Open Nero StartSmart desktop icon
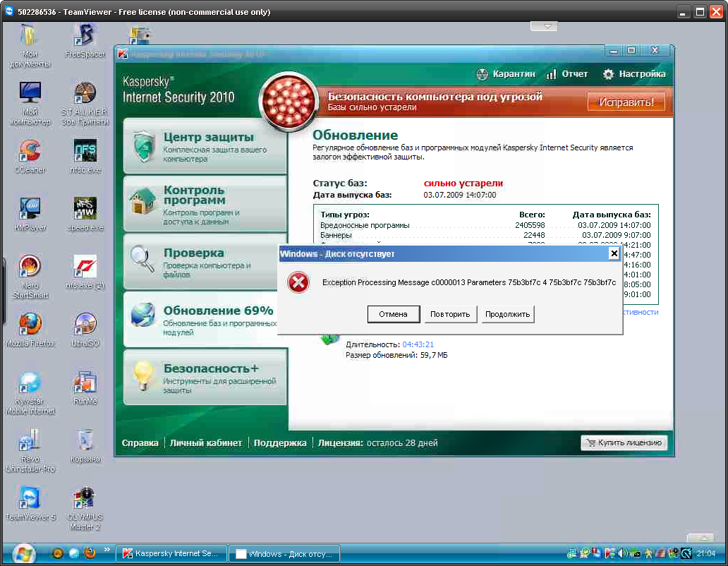 tap(30, 276)
